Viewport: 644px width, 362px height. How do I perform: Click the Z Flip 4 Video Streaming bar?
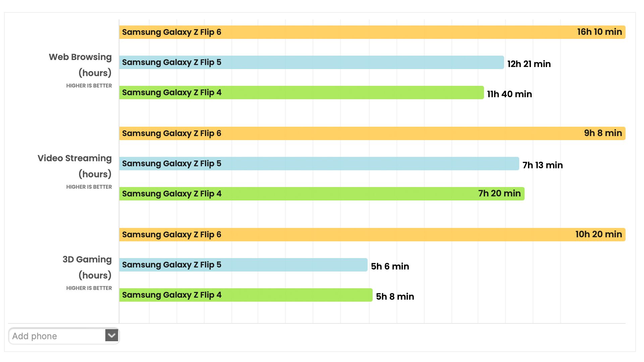pos(321,194)
